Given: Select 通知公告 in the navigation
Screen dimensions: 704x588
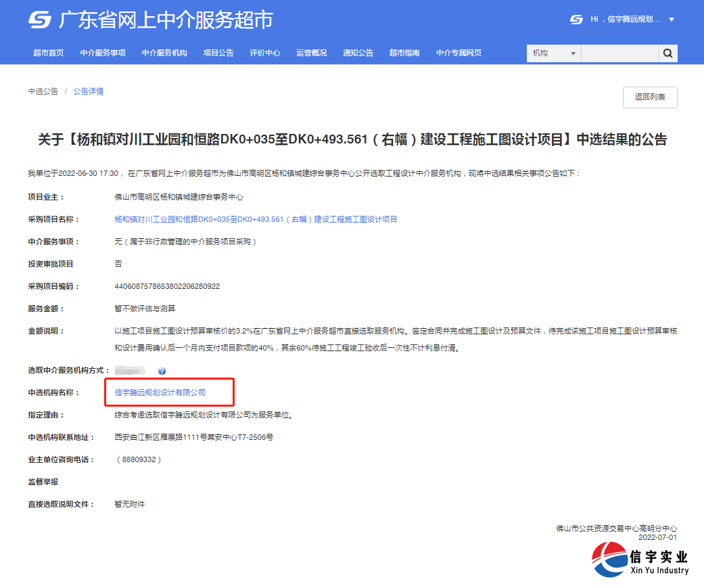Looking at the screenshot, I should point(357,53).
